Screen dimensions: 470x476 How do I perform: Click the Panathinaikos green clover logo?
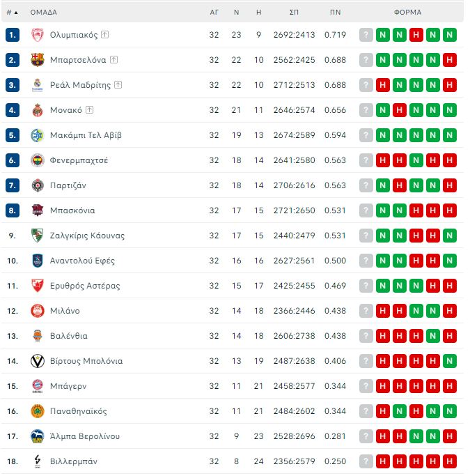click(38, 411)
